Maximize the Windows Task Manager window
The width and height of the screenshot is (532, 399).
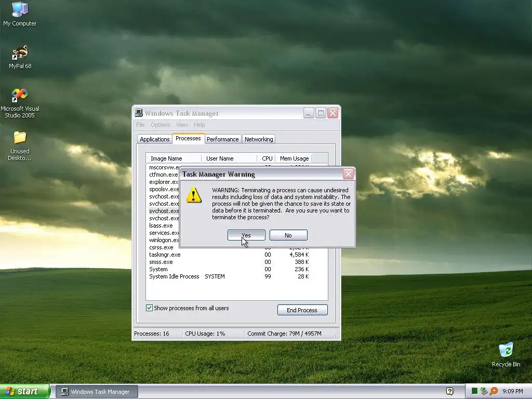(x=321, y=113)
